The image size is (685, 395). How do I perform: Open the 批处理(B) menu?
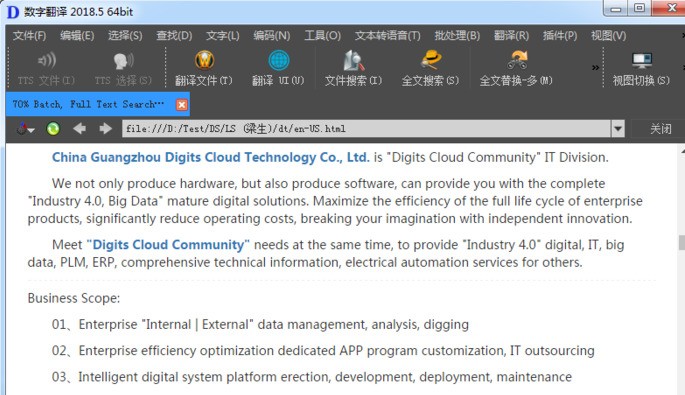tap(457, 35)
